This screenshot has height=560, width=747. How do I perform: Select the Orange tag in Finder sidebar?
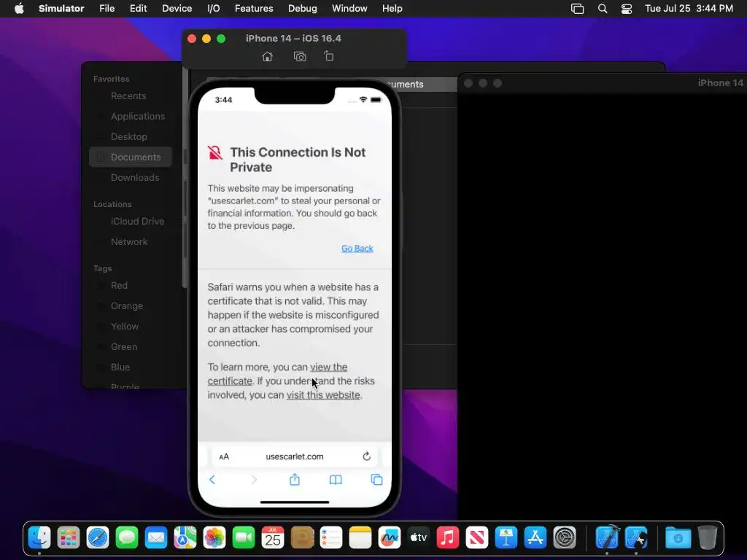[127, 306]
